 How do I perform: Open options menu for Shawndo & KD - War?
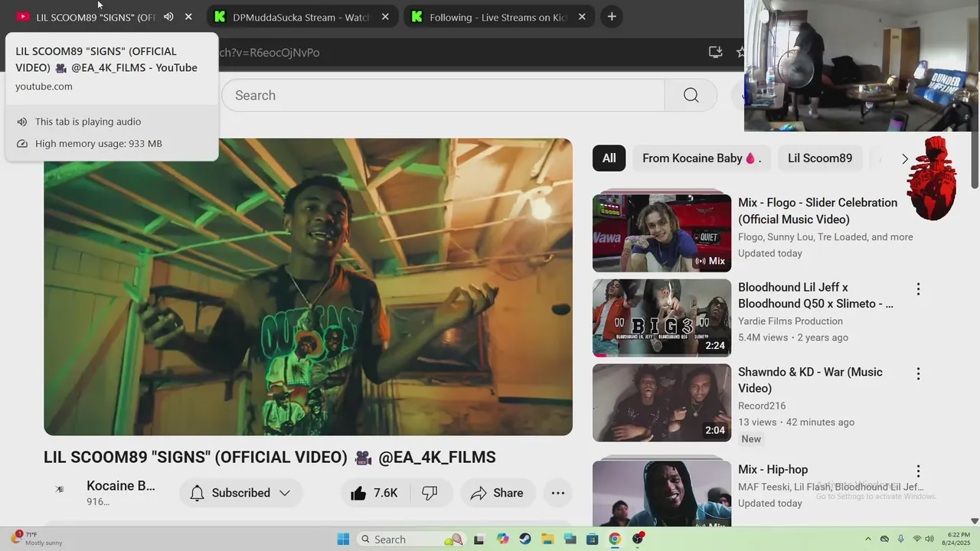pyautogui.click(x=918, y=374)
